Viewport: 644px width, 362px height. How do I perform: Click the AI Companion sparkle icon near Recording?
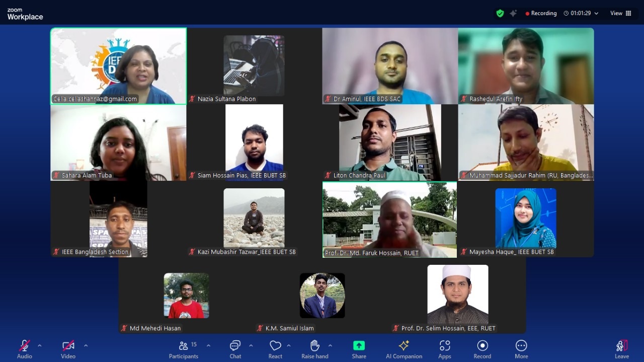[x=513, y=14]
